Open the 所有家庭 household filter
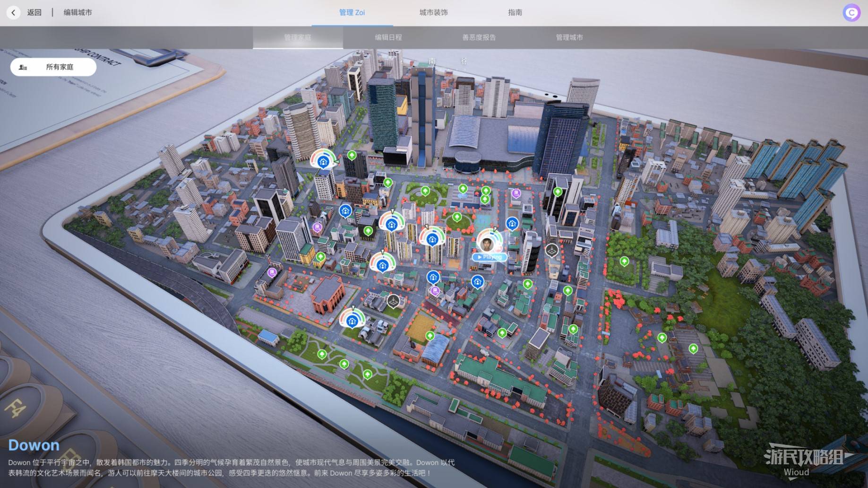 pyautogui.click(x=53, y=67)
